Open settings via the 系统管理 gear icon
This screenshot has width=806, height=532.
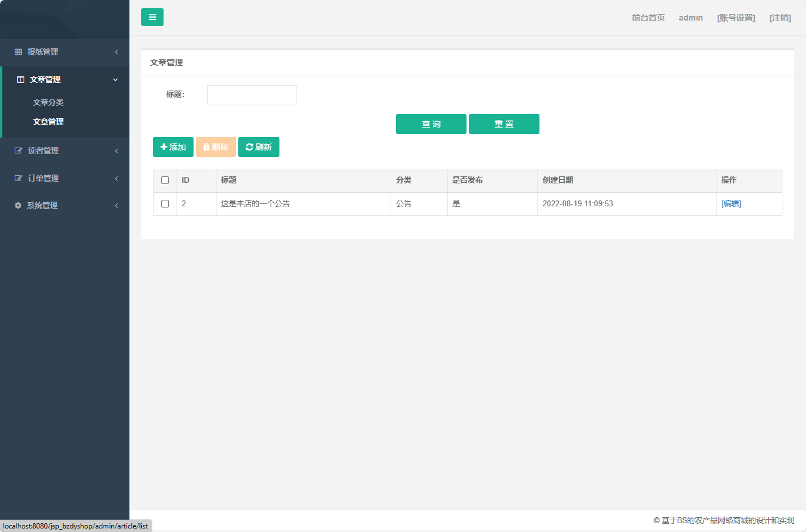(x=18, y=205)
